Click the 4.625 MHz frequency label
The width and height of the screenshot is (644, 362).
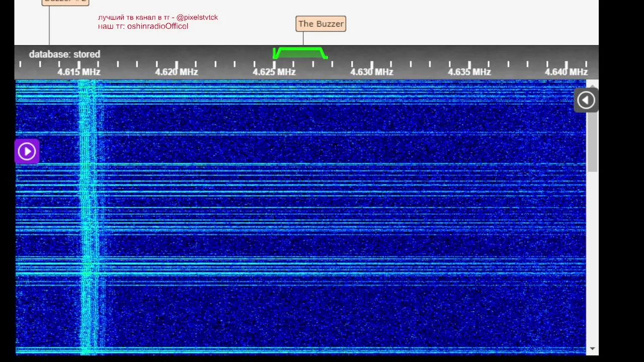(274, 72)
